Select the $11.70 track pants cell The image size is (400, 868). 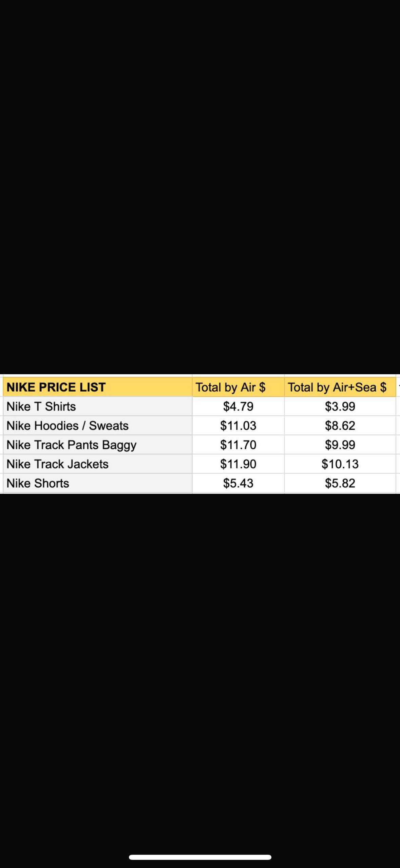coord(238,445)
